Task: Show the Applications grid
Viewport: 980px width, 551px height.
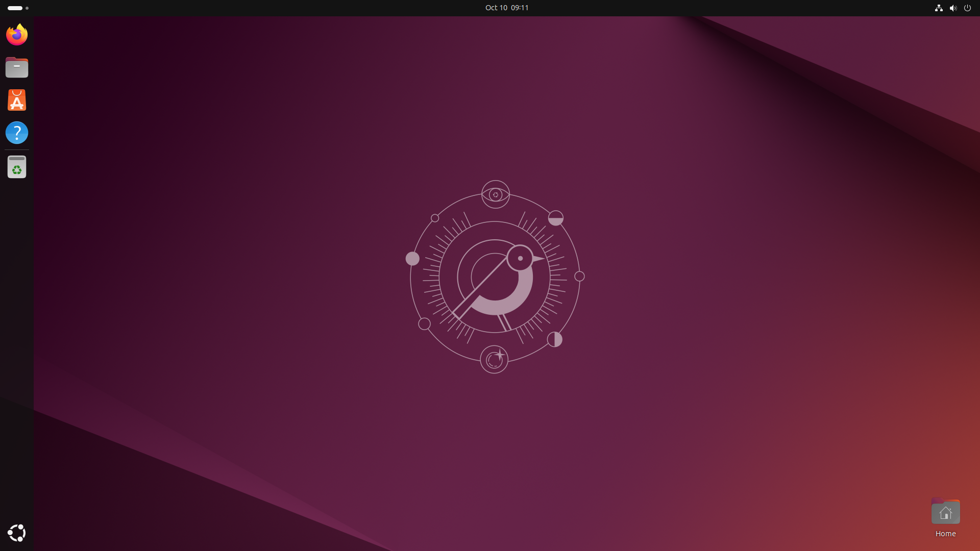Action: (x=16, y=533)
